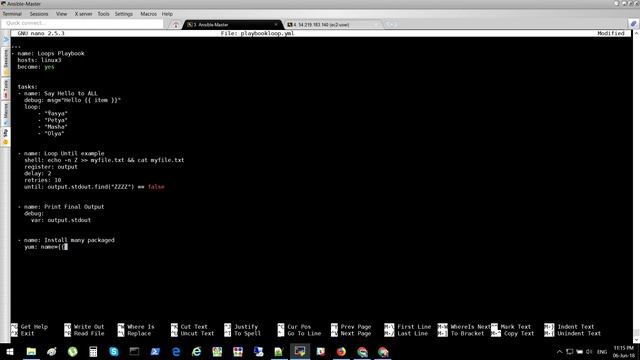Open the Terminal menu

[12, 14]
